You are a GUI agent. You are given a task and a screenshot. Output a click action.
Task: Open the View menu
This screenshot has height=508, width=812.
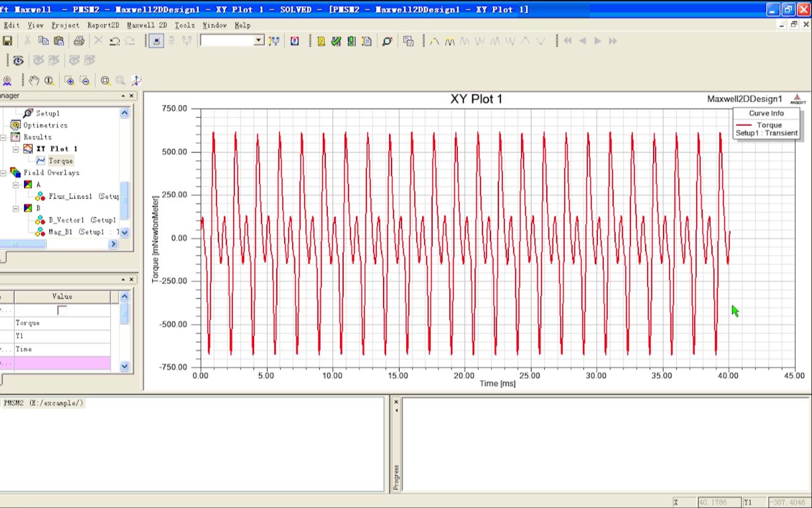coord(36,25)
